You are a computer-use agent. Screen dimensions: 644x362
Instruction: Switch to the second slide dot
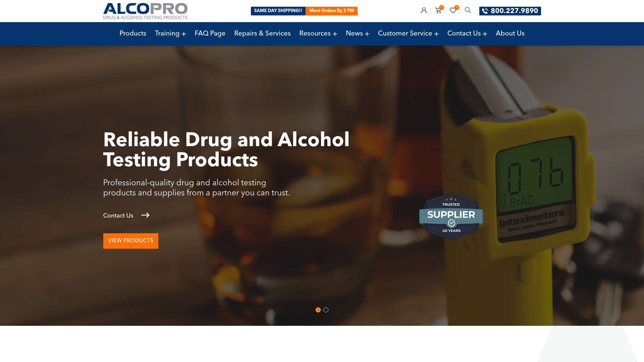click(326, 310)
